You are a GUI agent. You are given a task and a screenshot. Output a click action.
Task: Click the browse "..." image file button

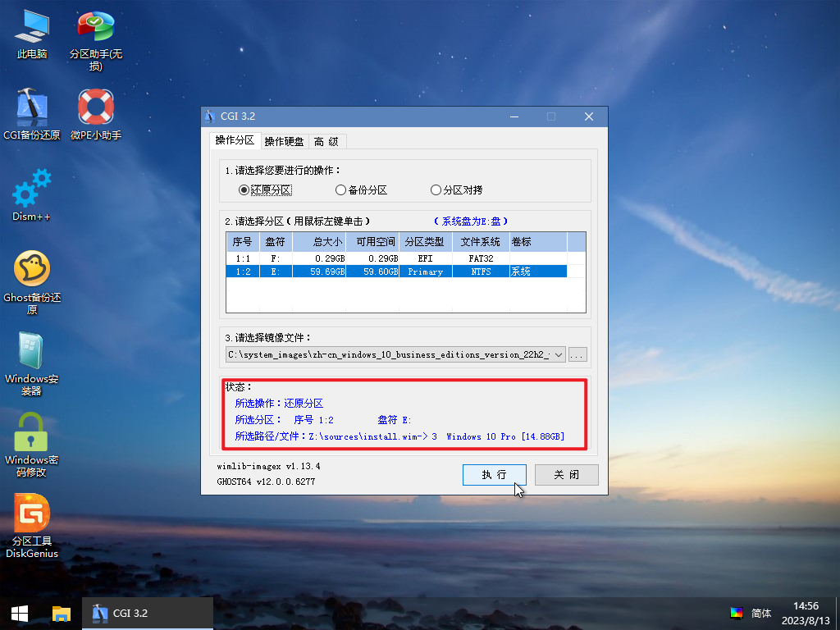[x=577, y=354]
